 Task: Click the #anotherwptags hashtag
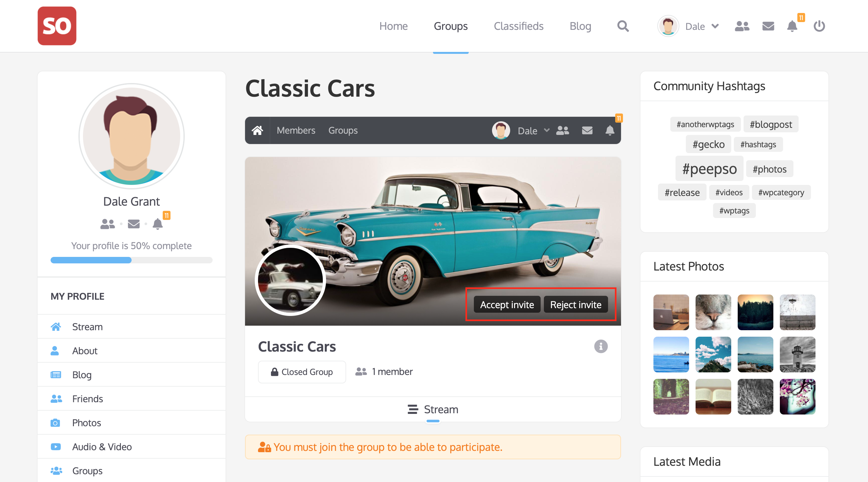click(705, 124)
